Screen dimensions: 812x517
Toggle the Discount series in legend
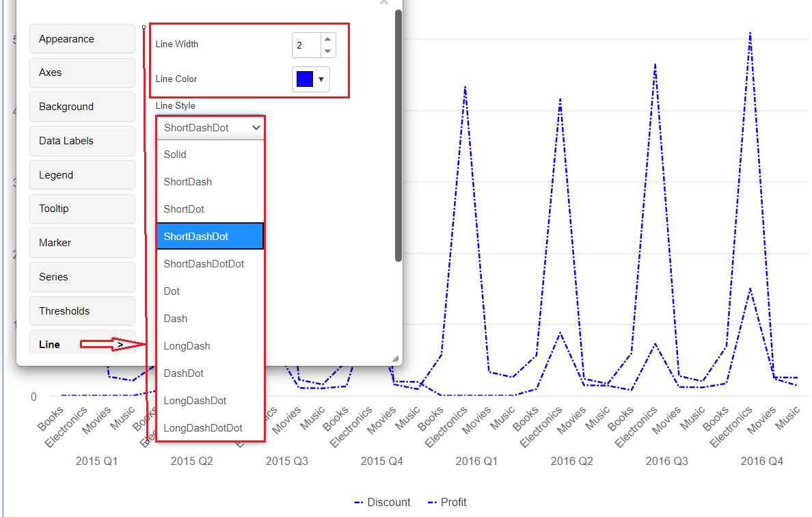[383, 503]
